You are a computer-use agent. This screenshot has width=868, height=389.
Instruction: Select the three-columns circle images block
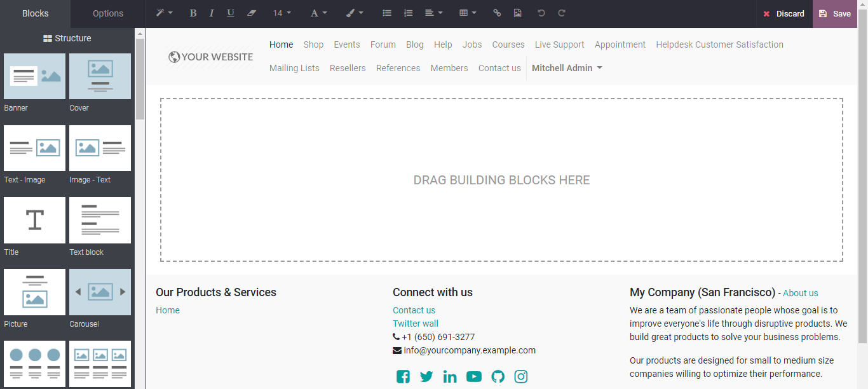pyautogui.click(x=34, y=364)
